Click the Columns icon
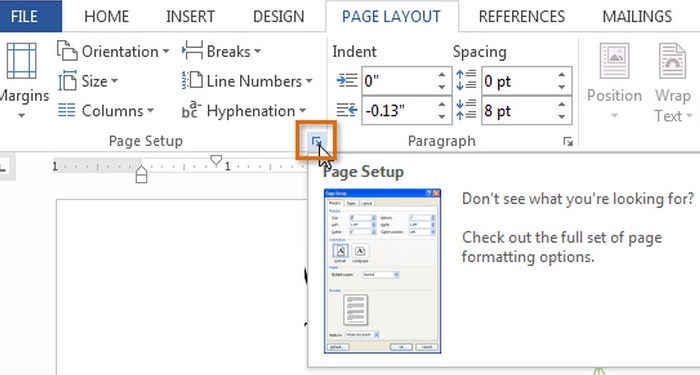Image resolution: width=700 pixels, height=375 pixels. [67, 110]
